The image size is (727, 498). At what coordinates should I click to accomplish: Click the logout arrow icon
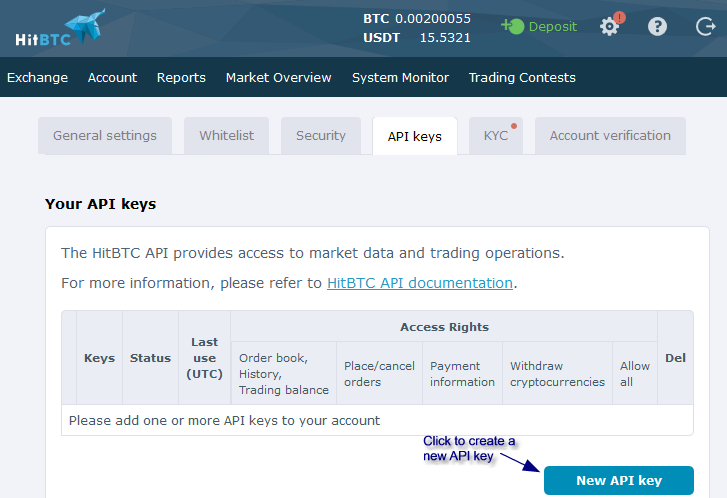click(x=706, y=26)
